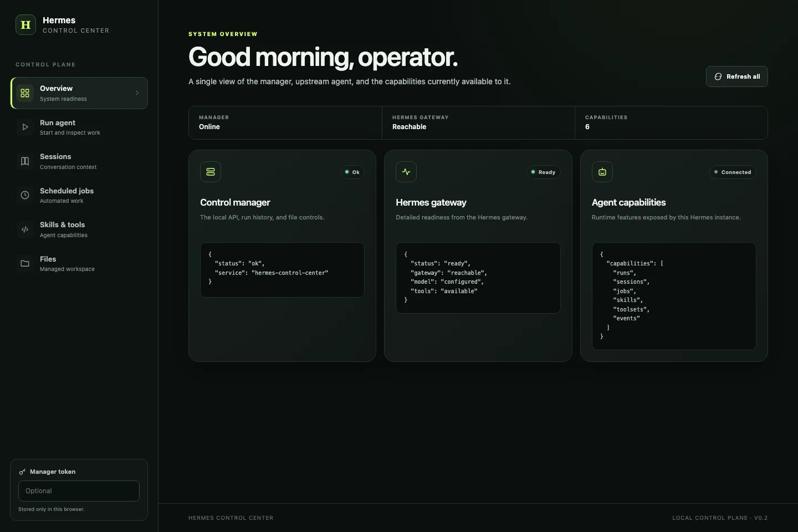Open Scheduled jobs in sidebar
Image resolution: width=798 pixels, height=532 pixels.
click(x=79, y=195)
